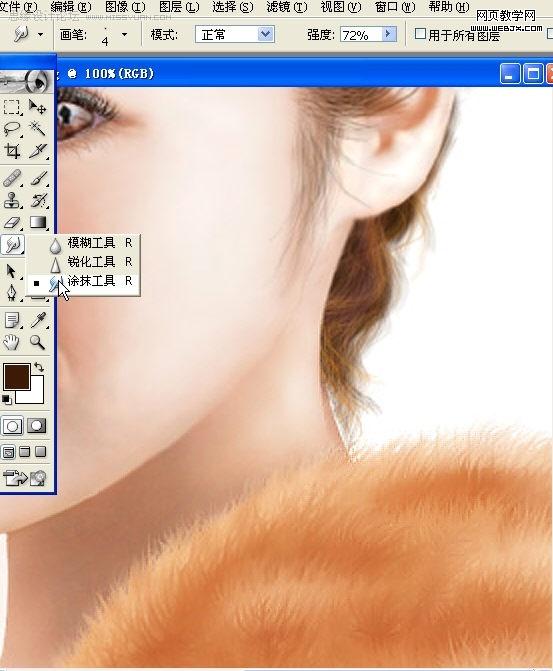Choose 锐化工具 from the flyout
This screenshot has height=671, width=553.
click(x=83, y=262)
